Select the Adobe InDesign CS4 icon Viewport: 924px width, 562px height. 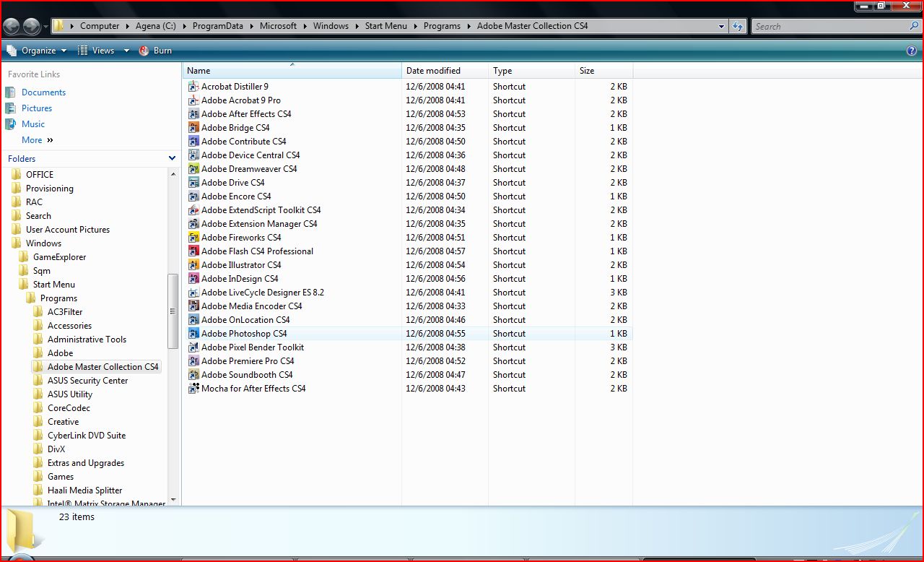(193, 278)
